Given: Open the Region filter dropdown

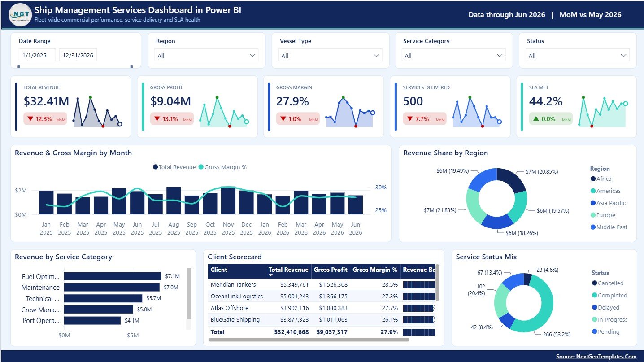Looking at the screenshot, I should click(206, 56).
